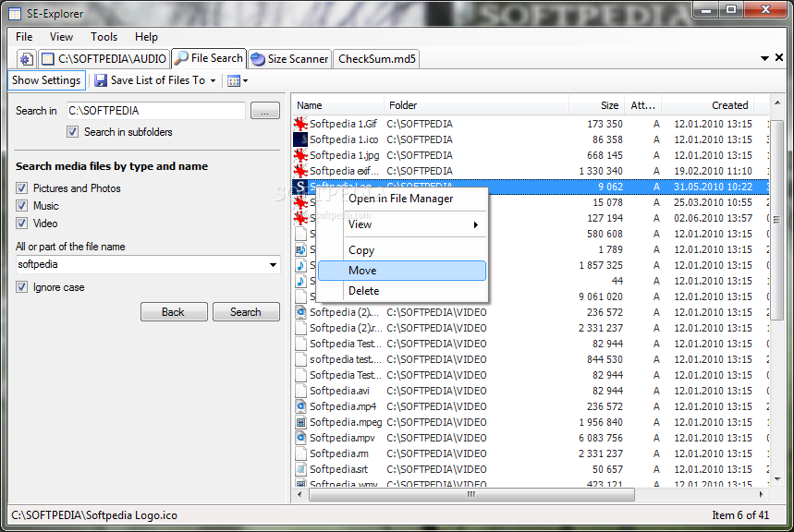794x532 pixels.
Task: Click the browse folder ... button
Action: 265,111
